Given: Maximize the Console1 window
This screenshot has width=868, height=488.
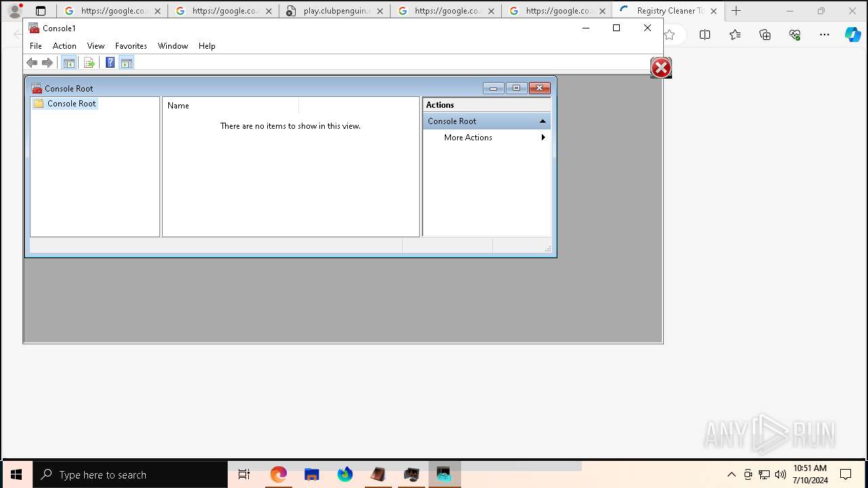Looking at the screenshot, I should coord(616,28).
